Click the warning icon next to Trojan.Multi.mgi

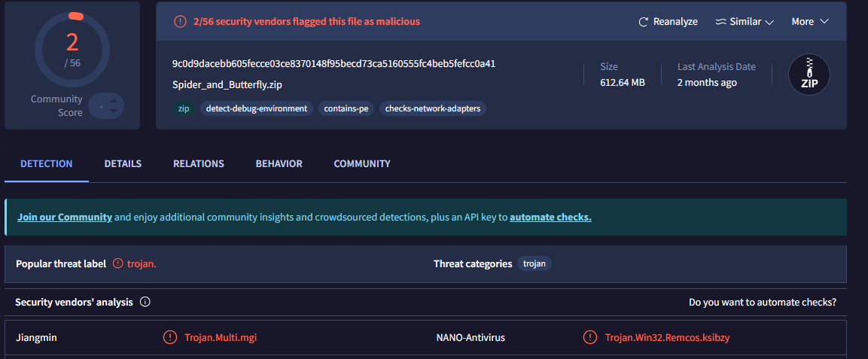(170, 337)
